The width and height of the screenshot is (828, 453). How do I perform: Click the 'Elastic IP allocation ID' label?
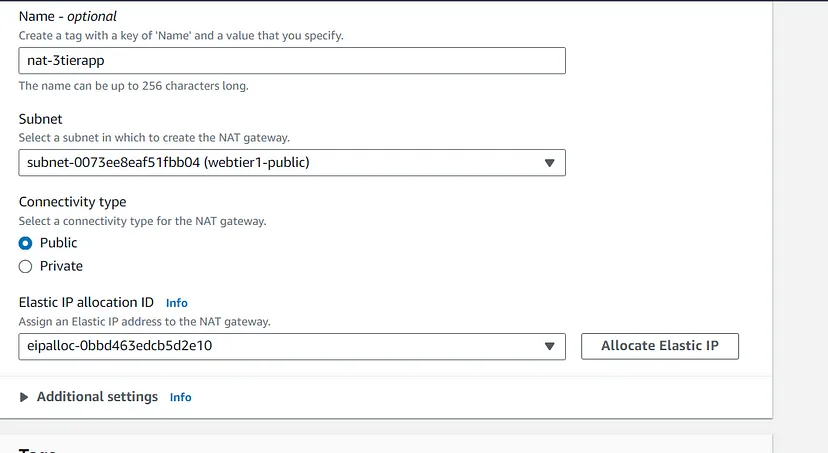tap(87, 302)
